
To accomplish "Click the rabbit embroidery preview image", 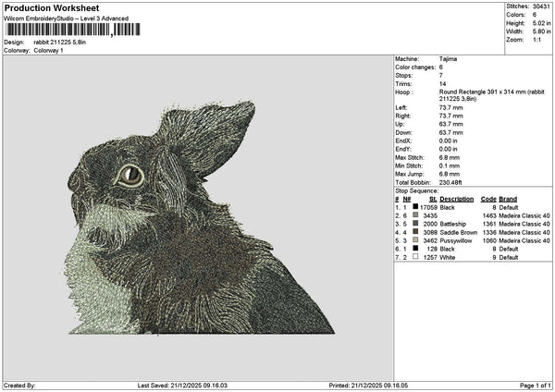I will tap(202, 218).
